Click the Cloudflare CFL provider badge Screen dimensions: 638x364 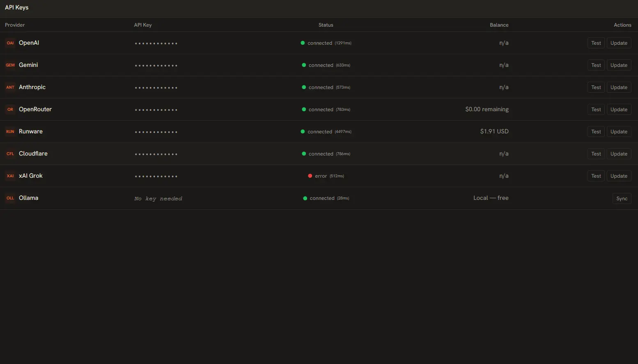point(10,154)
